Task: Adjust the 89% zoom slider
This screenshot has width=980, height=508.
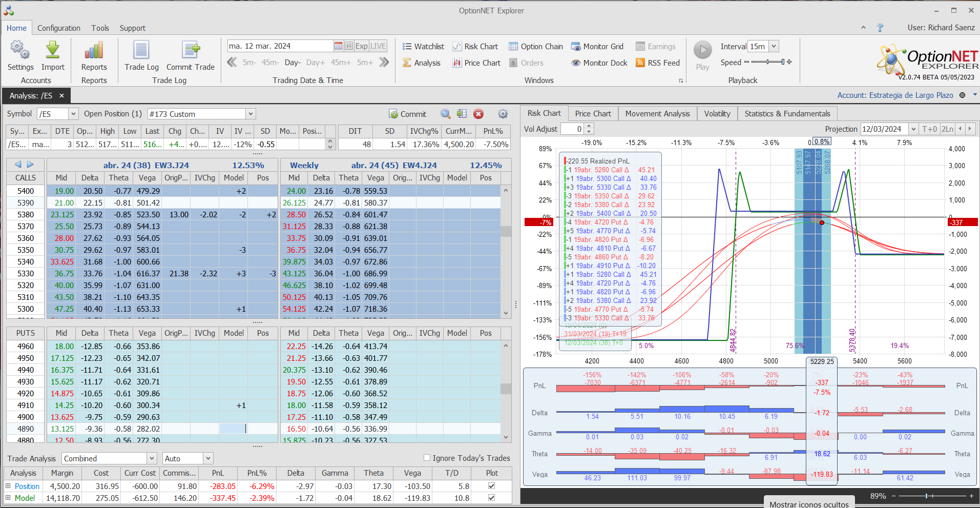Action: (932, 496)
